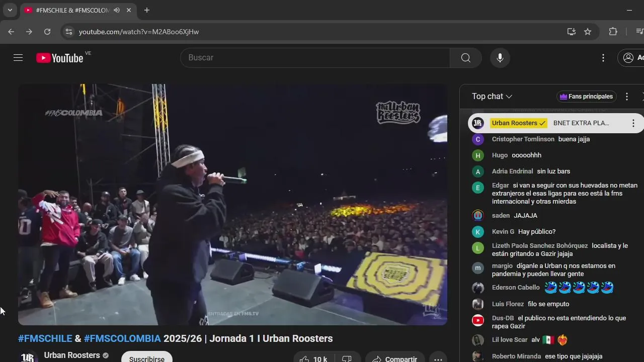This screenshot has height=362, width=644.
Task: Install app icon in address bar
Action: [572, 32]
